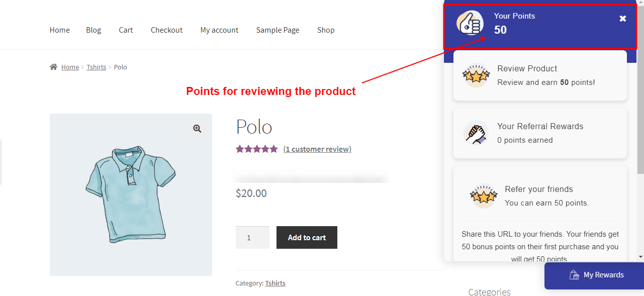The height and width of the screenshot is (296, 644).
Task: Close the Your Points rewards panel
Action: pyautogui.click(x=622, y=19)
